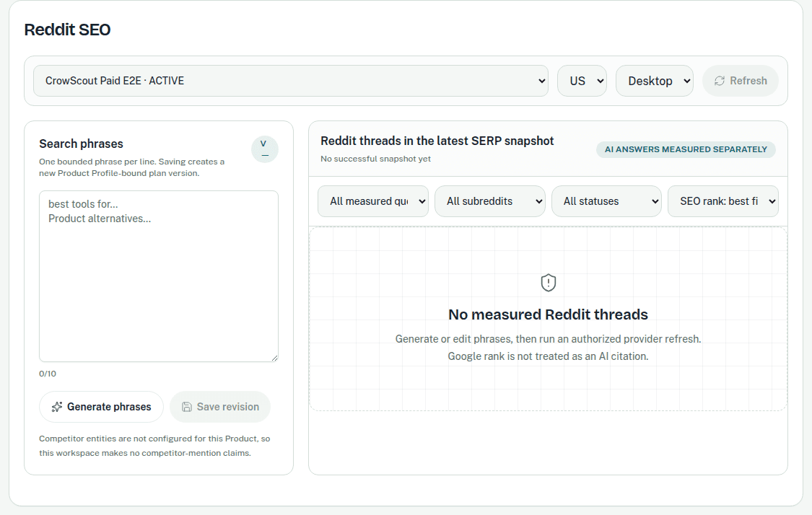Click the 'Search phrases' panel title

point(82,144)
